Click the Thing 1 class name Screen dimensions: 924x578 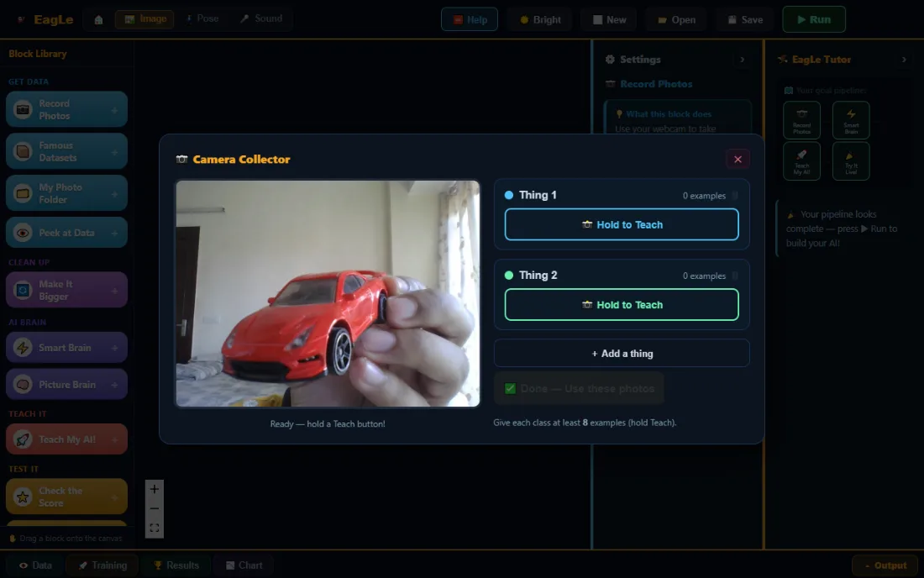tap(538, 195)
